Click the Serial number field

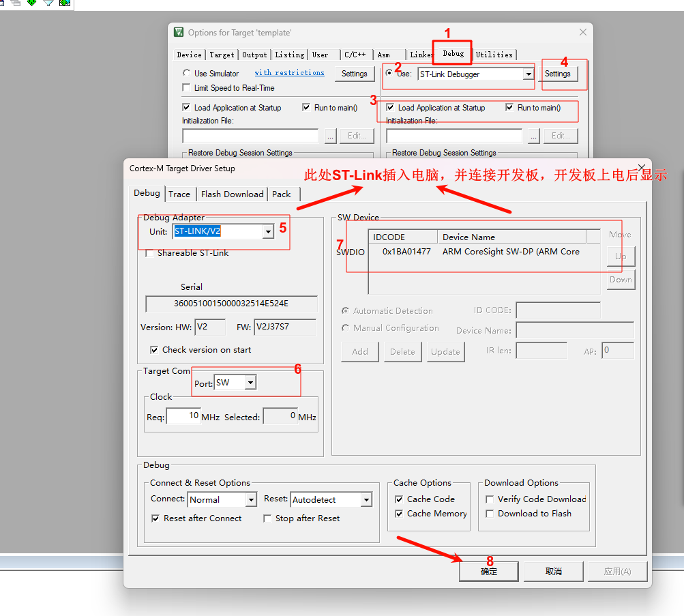tap(231, 304)
